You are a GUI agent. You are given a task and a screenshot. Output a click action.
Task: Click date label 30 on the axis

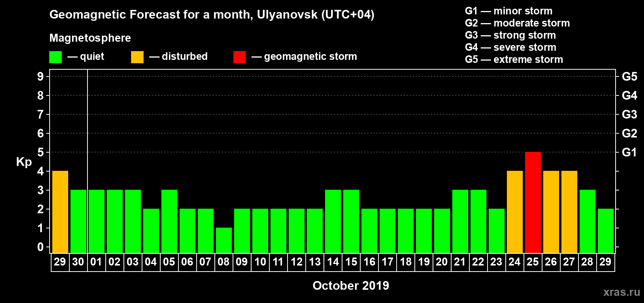coord(78,262)
